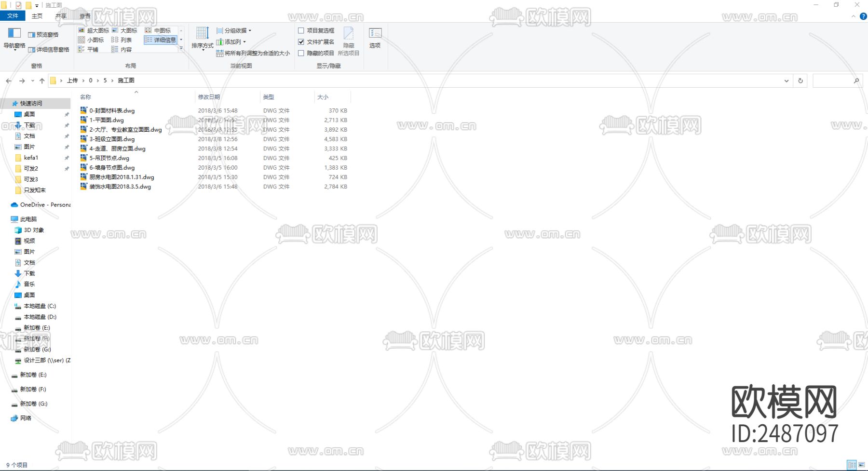Select the 详细信息 layout option
Image resolution: width=868 pixels, height=471 pixels.
tap(161, 40)
